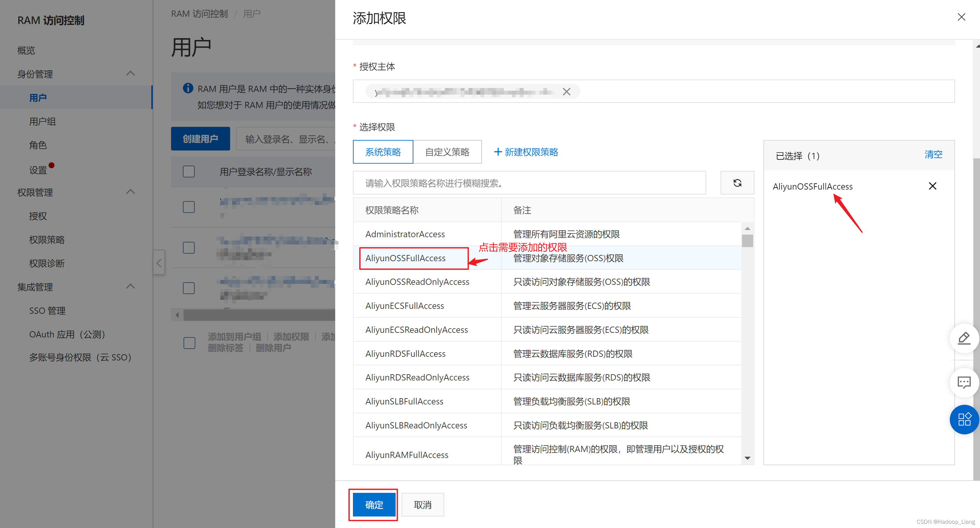Click the 备注 column header

click(x=522, y=210)
